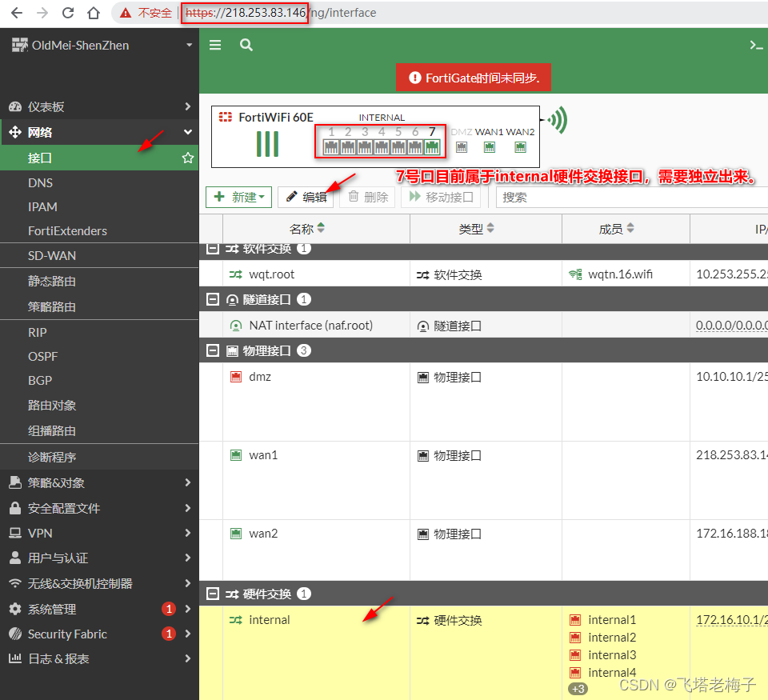Collapse the 物理接口 group
The width and height of the screenshot is (768, 700).
(213, 350)
